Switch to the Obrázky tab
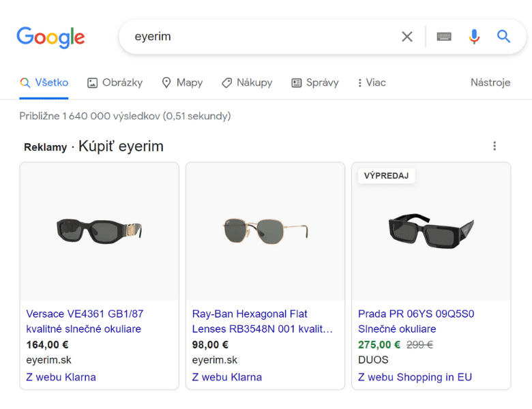Screen dimensions: 532x409 [115, 82]
